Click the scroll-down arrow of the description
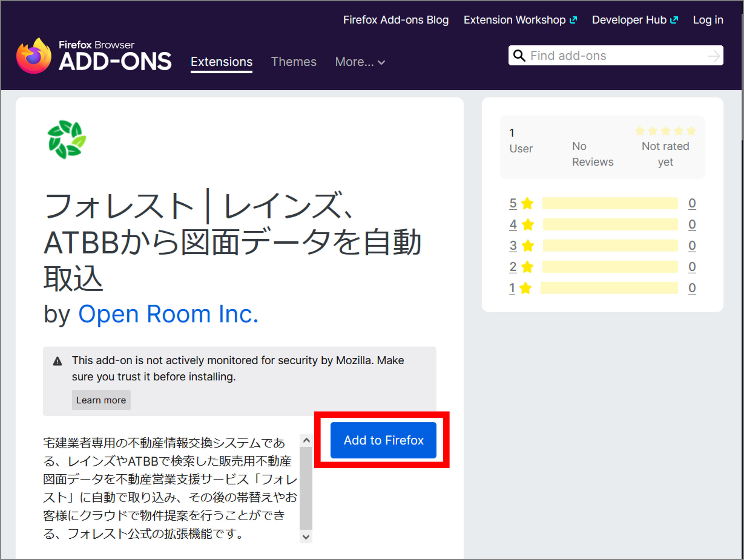744x560 pixels. (x=306, y=537)
